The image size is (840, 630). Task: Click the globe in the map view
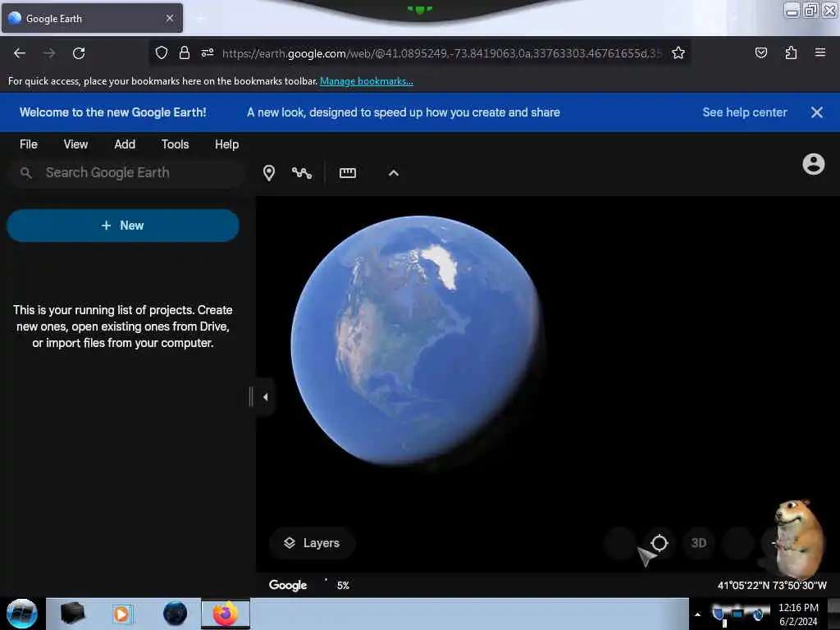[418, 340]
